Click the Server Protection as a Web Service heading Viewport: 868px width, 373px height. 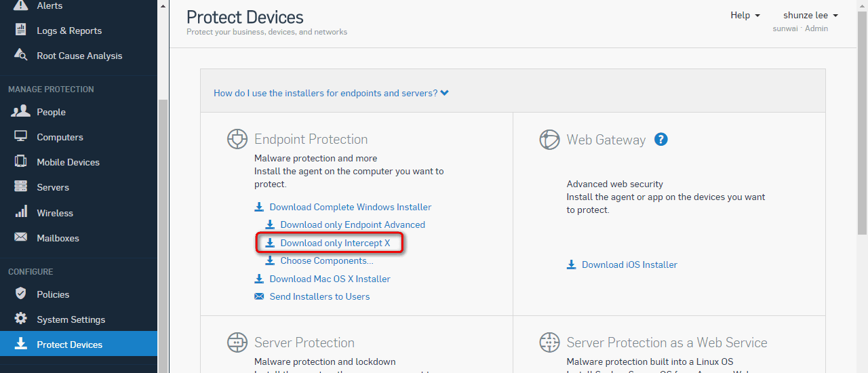667,342
